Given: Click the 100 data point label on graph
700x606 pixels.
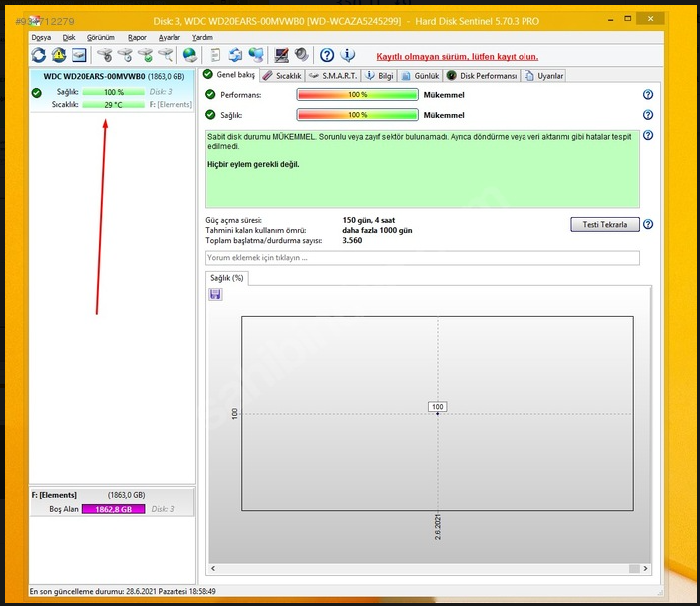Looking at the screenshot, I should point(437,406).
